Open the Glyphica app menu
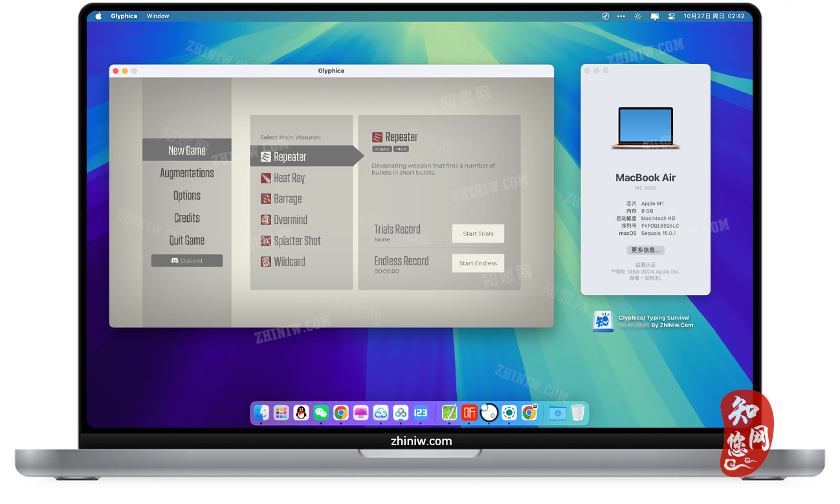Image resolution: width=840 pixels, height=504 pixels. 124,16
